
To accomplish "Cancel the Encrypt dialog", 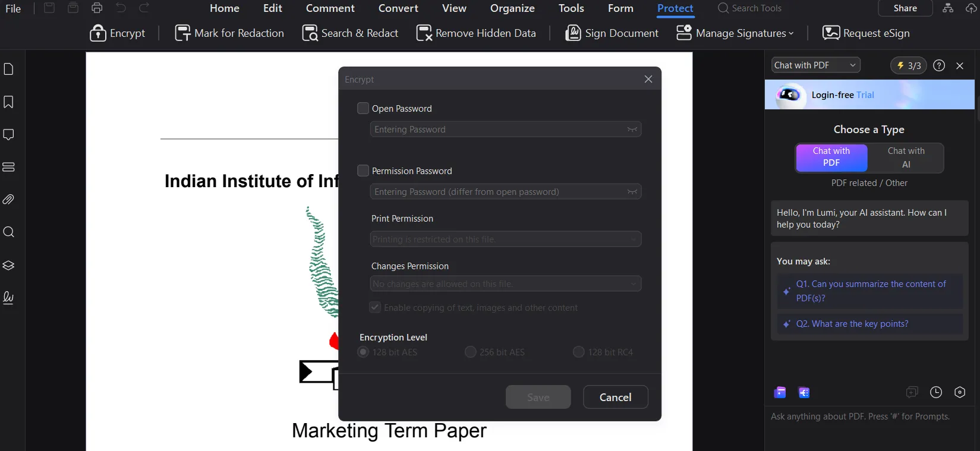I will pyautogui.click(x=615, y=397).
